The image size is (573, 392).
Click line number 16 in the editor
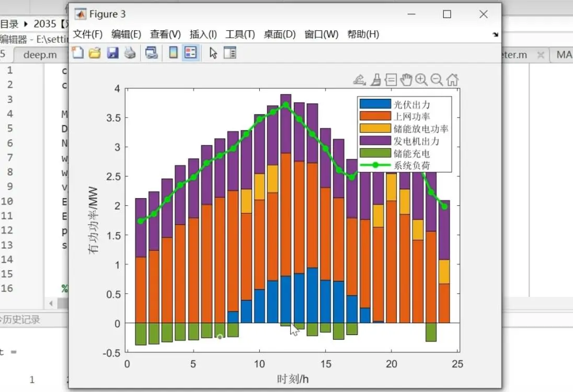click(7, 289)
